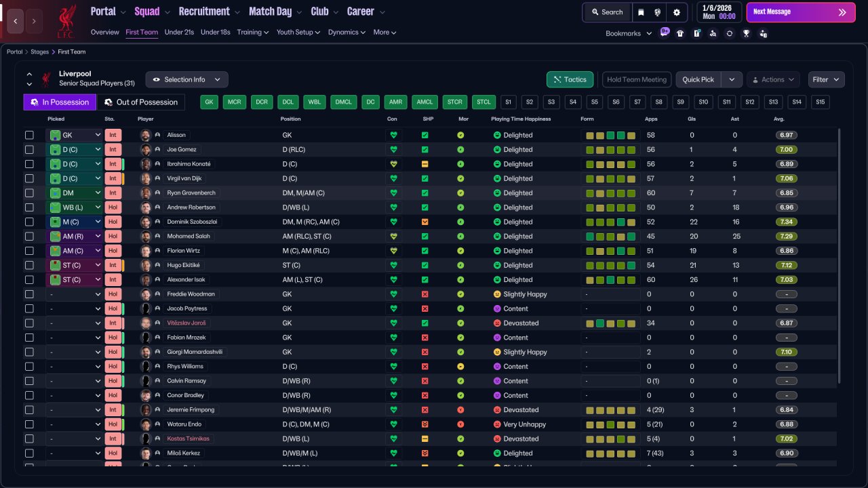Click Mohamed Salah's player portrait

coord(145,237)
